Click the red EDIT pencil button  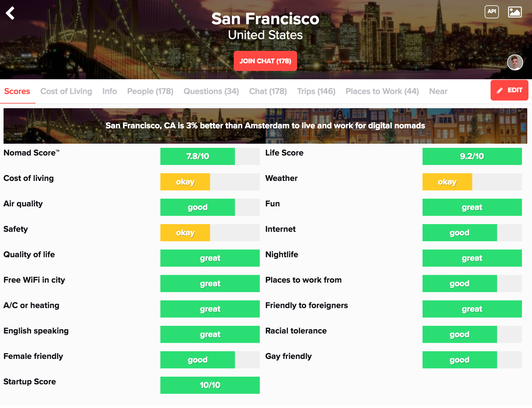click(509, 90)
